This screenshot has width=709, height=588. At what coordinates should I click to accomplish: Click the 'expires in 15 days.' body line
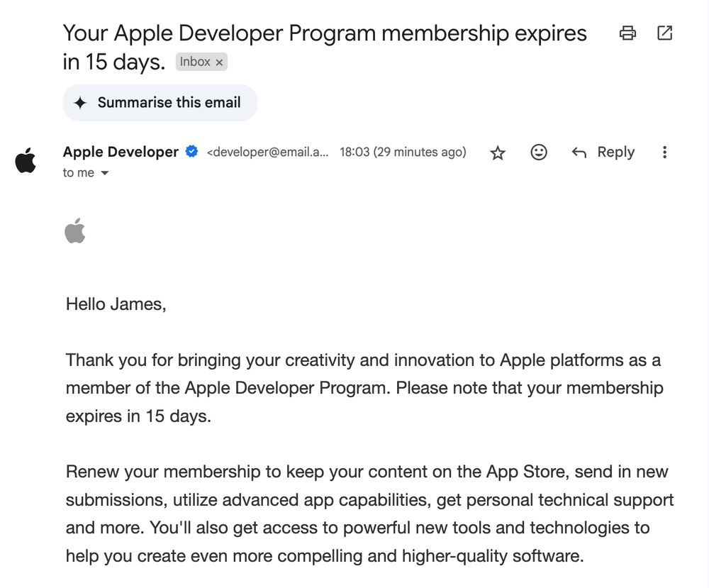coord(138,416)
